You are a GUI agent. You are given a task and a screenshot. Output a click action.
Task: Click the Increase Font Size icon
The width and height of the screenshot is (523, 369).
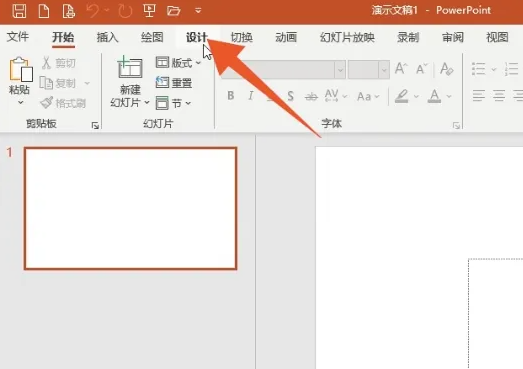pyautogui.click(x=401, y=69)
